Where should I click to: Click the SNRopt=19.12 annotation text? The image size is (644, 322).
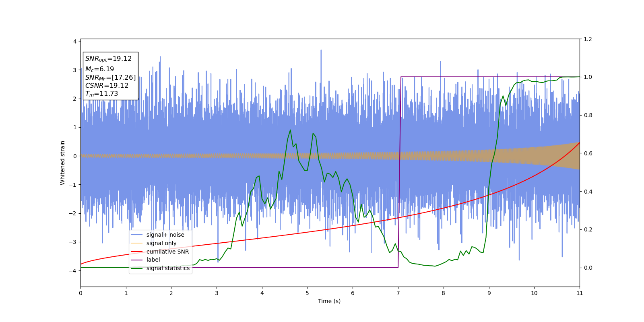[x=108, y=59]
